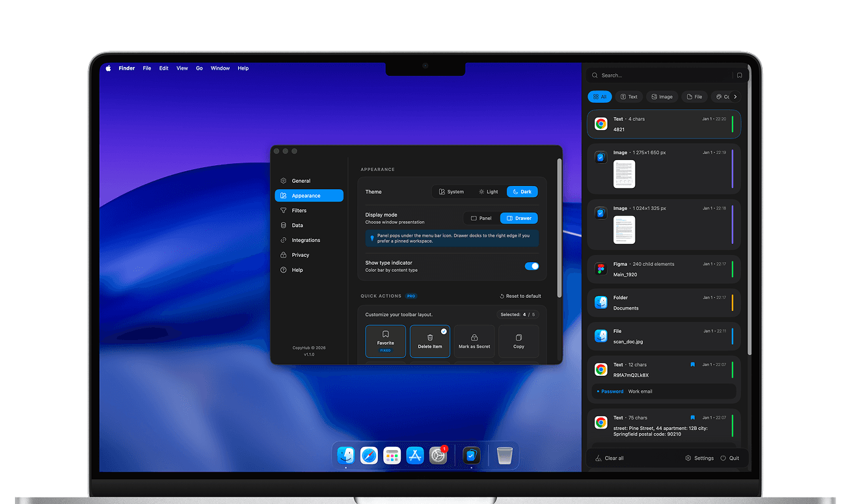Viewport: 851px width, 504px height.
Task: Choose Drawer display mode
Action: 519,219
